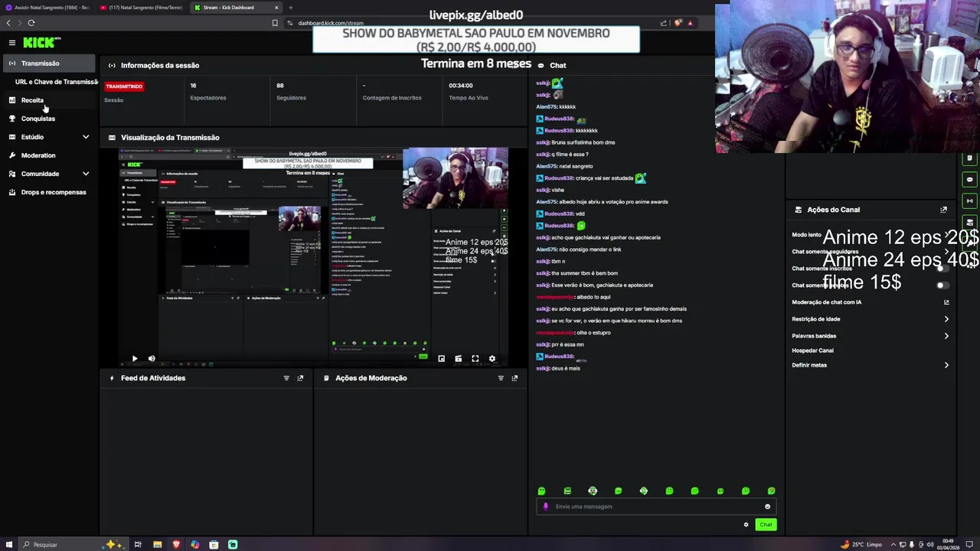Image resolution: width=980 pixels, height=551 pixels.
Task: Open Moderação de chat com IA link icon
Action: pyautogui.click(x=946, y=302)
